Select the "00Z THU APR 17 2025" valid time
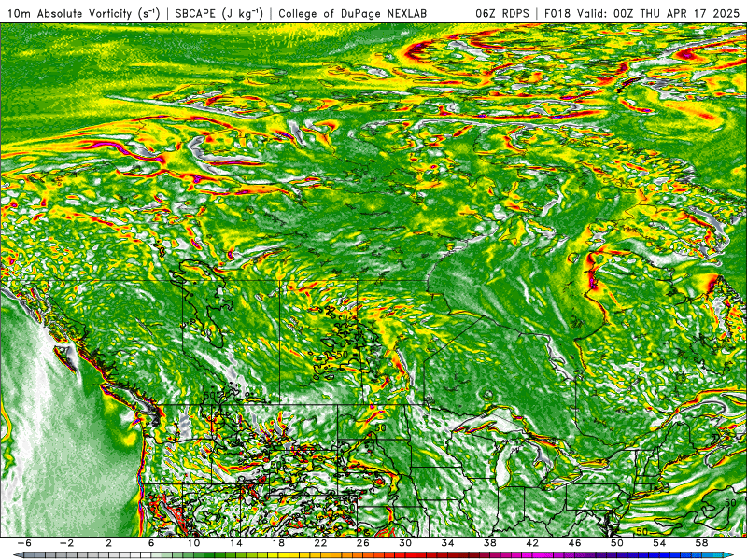 coord(676,13)
